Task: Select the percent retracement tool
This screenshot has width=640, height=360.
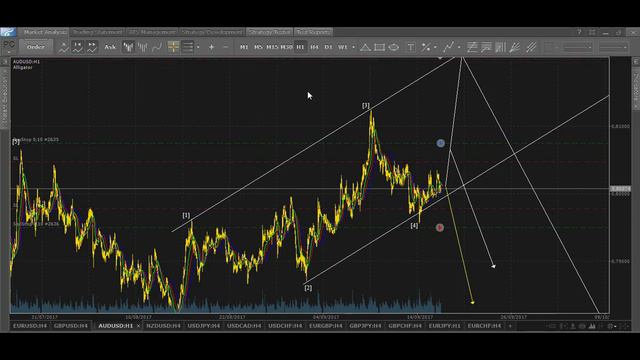Action: 426,47
